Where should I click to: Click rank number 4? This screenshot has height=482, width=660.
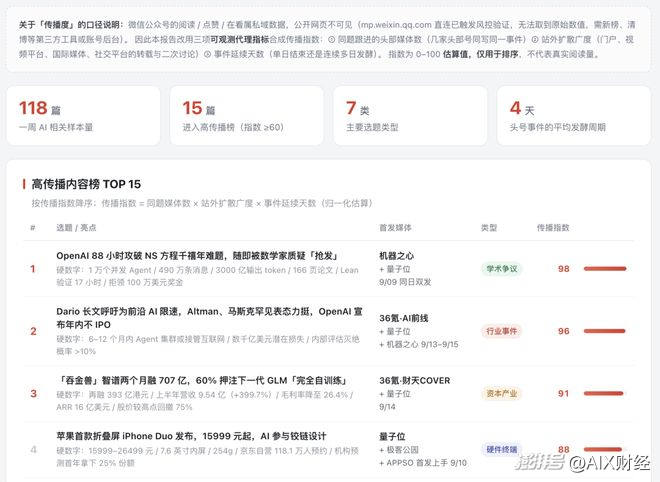tap(33, 450)
